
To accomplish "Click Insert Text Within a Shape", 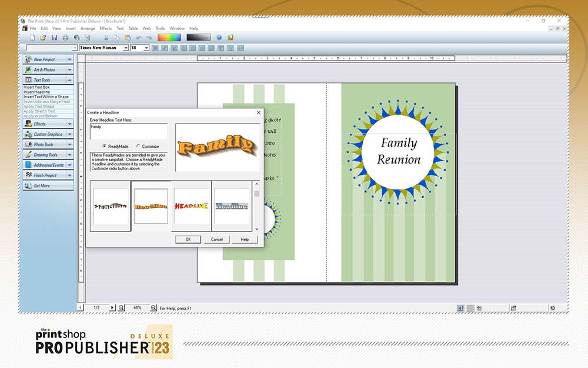I will coord(46,97).
